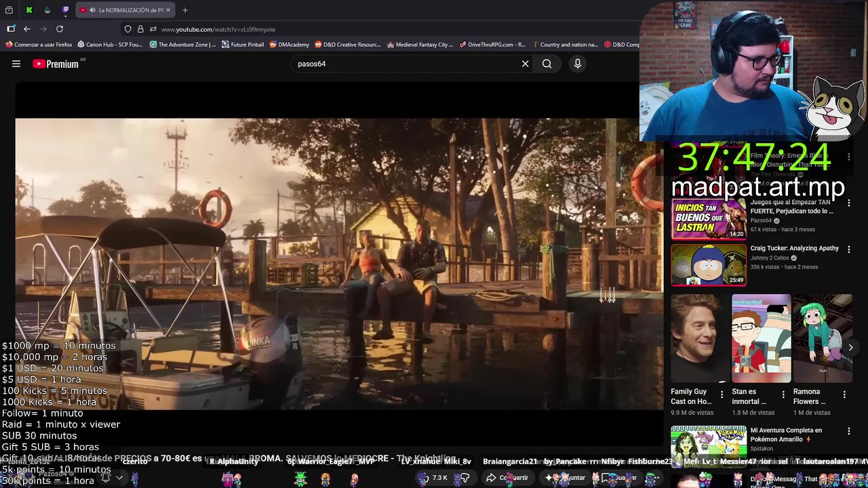The height and width of the screenshot is (488, 868).
Task: Like the video showing 7.3 K
Action: (434, 478)
